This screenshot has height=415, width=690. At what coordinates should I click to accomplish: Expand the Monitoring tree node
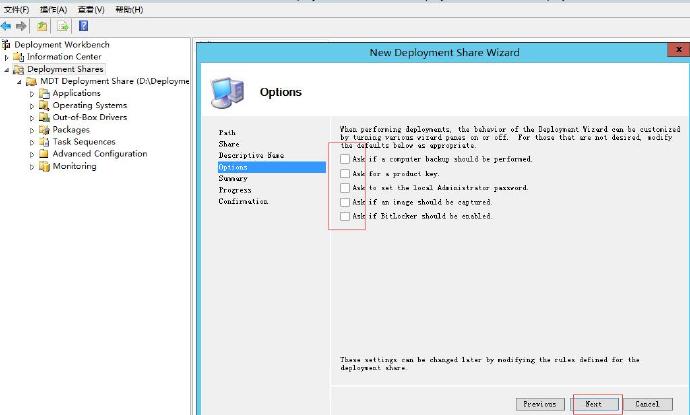pyautogui.click(x=32, y=167)
